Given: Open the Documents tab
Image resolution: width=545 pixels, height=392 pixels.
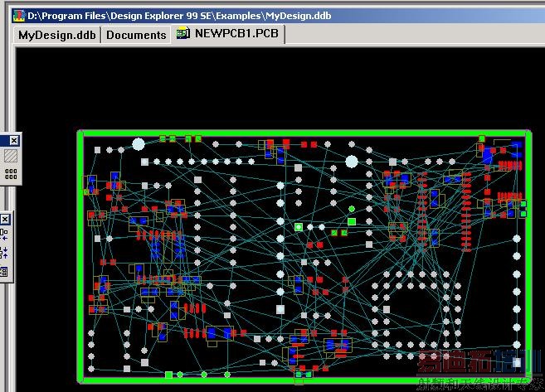Looking at the screenshot, I should (136, 35).
